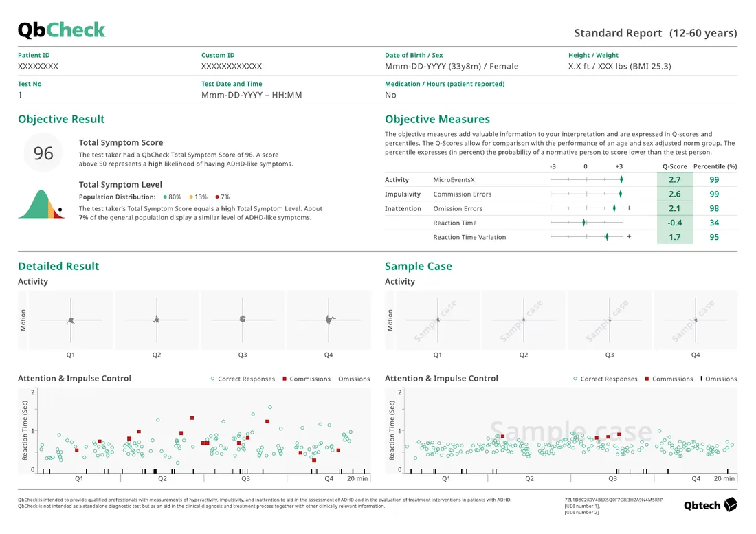The image size is (756, 534).
Task: Click the Omission Errors Q-score marker
Action: pos(614,208)
